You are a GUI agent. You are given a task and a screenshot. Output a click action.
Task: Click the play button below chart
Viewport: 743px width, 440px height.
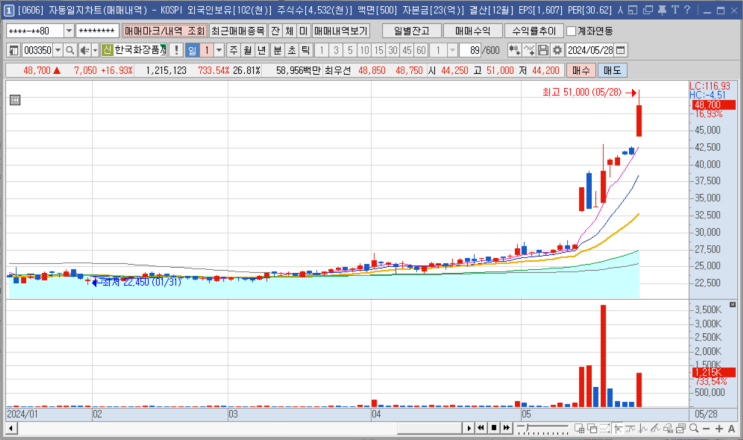pyautogui.click(x=469, y=428)
